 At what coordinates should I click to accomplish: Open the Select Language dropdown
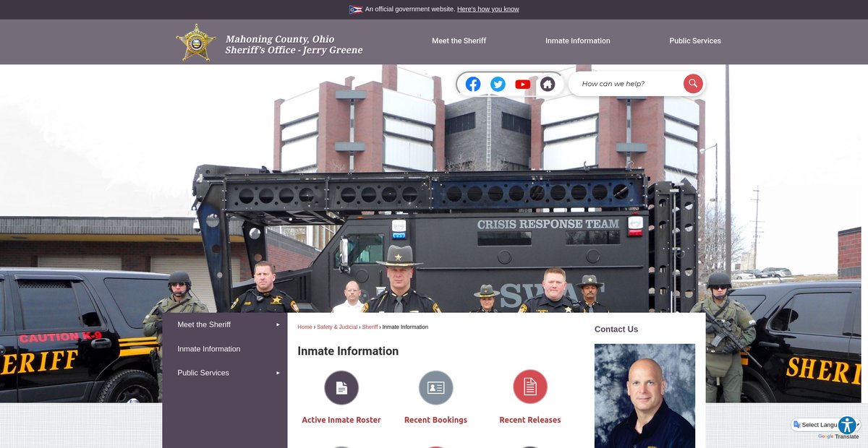(x=819, y=425)
